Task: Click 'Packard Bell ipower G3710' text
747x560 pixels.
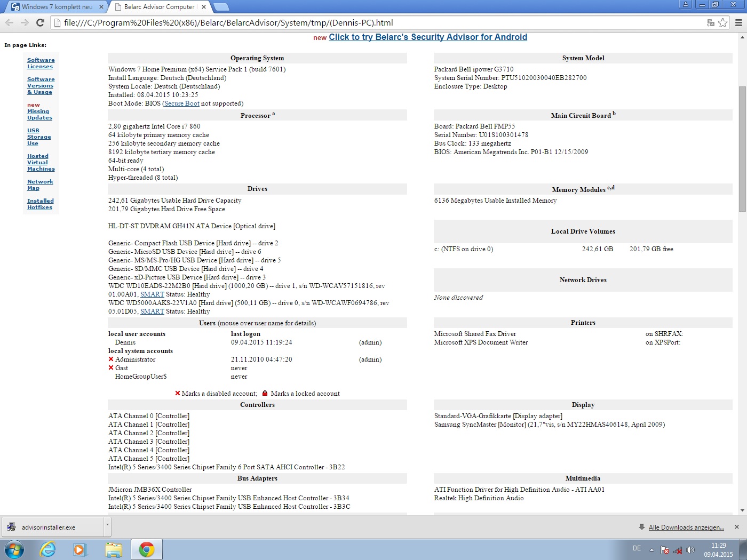Action: (x=474, y=69)
